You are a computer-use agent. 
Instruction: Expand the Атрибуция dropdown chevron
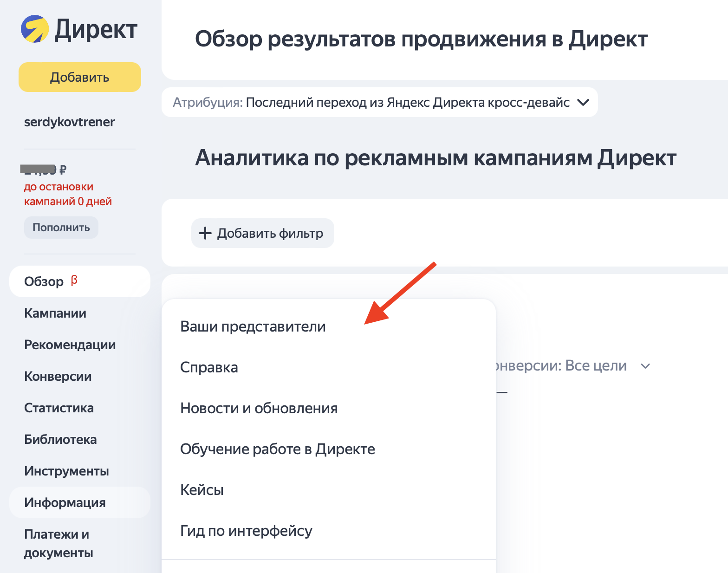tap(583, 102)
